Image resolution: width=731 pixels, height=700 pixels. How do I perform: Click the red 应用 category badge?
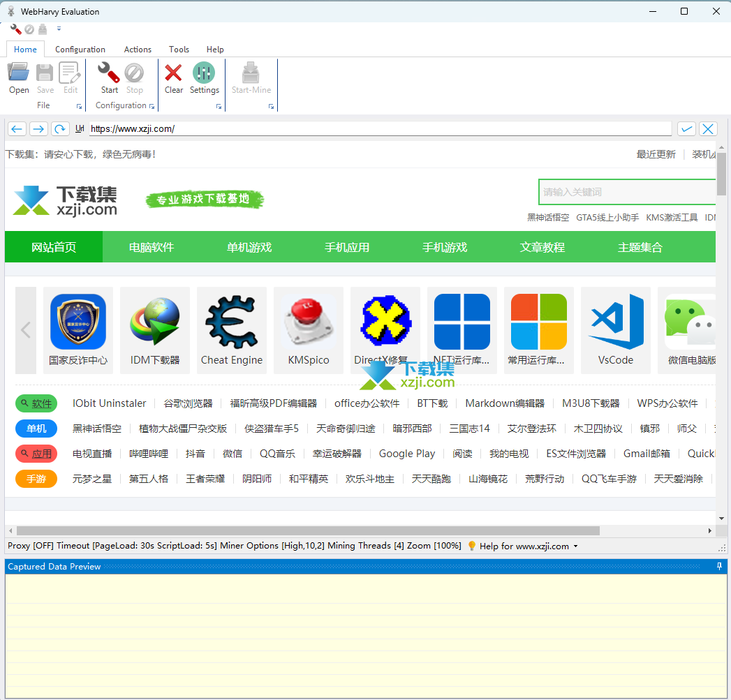point(36,454)
